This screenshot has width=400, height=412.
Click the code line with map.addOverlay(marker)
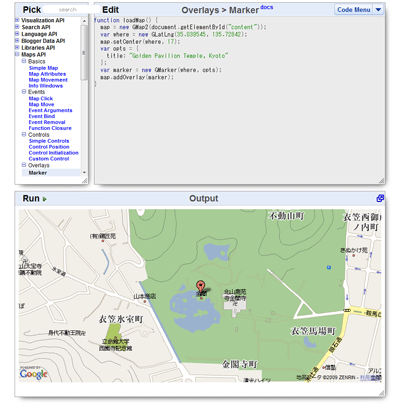(x=137, y=77)
